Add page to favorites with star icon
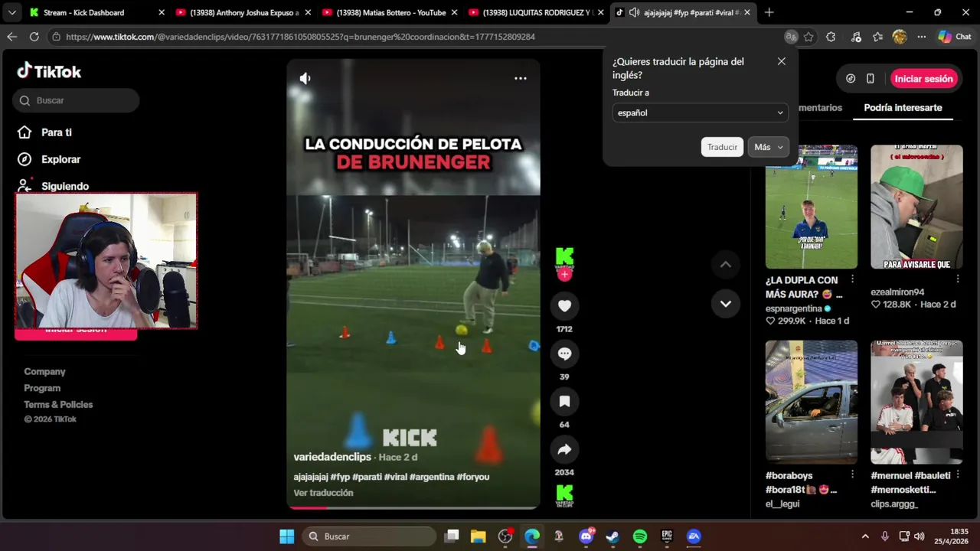Screen dimensions: 980x551 click(808, 37)
